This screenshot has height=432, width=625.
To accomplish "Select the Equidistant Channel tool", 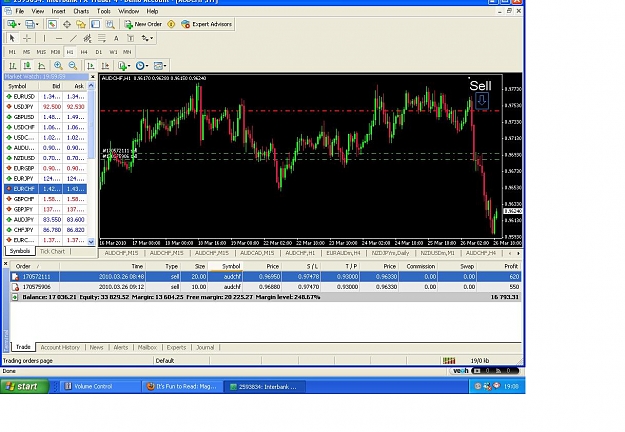I will point(87,38).
